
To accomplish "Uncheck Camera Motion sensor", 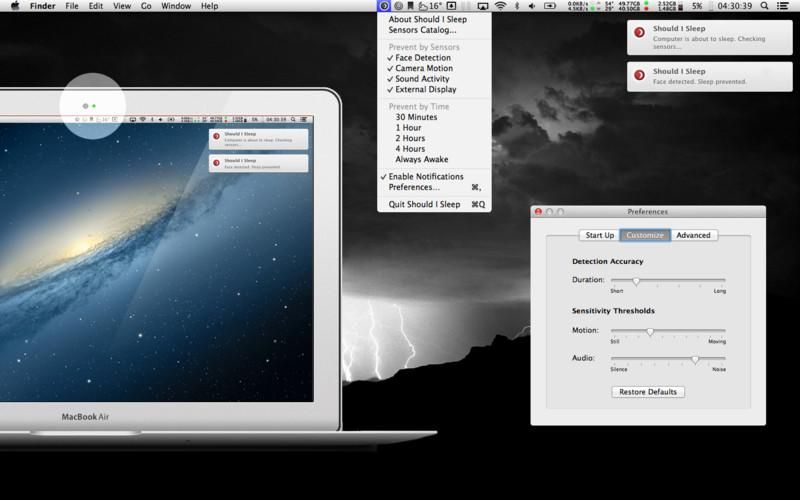I will coord(423,68).
